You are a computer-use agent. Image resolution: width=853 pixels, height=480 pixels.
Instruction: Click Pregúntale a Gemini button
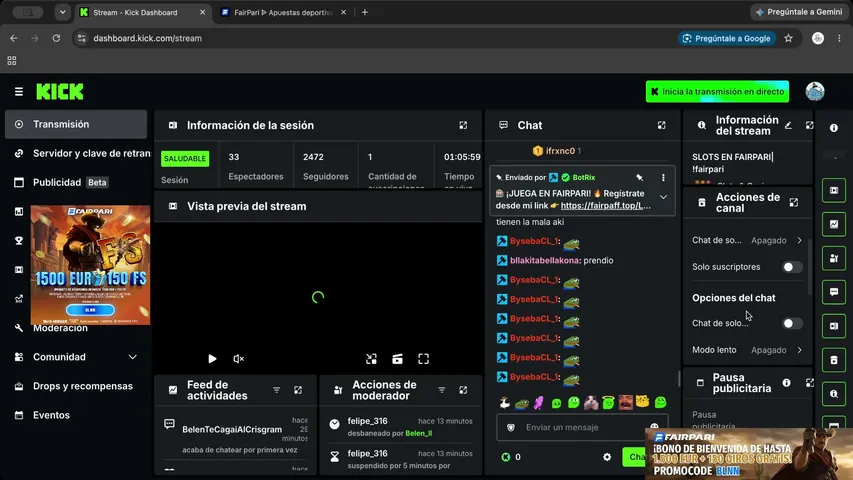coord(799,12)
